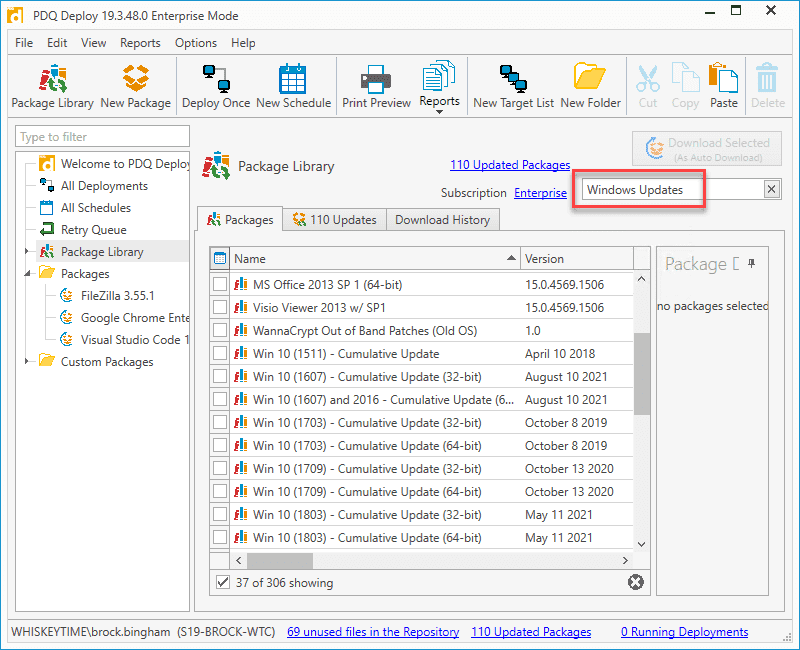Check Win 10 (1703) Cumulative Update (64-bit)
Viewport: 800px width, 650px height.
tap(220, 445)
